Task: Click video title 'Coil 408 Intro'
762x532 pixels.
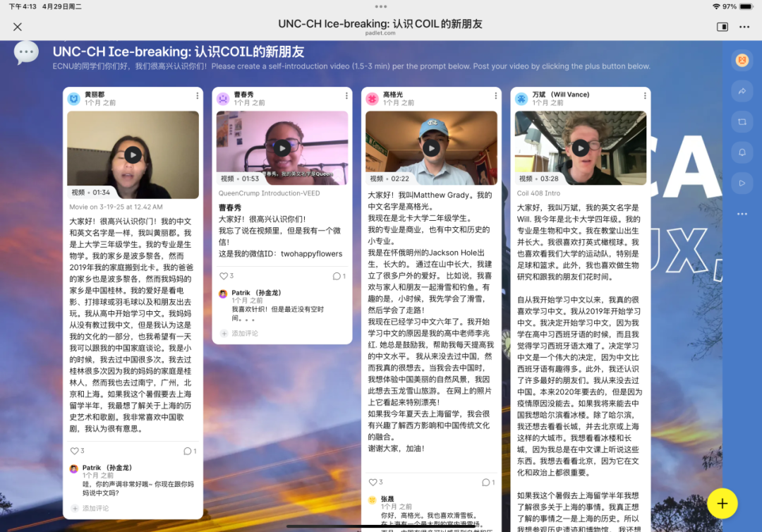Action: pos(538,193)
